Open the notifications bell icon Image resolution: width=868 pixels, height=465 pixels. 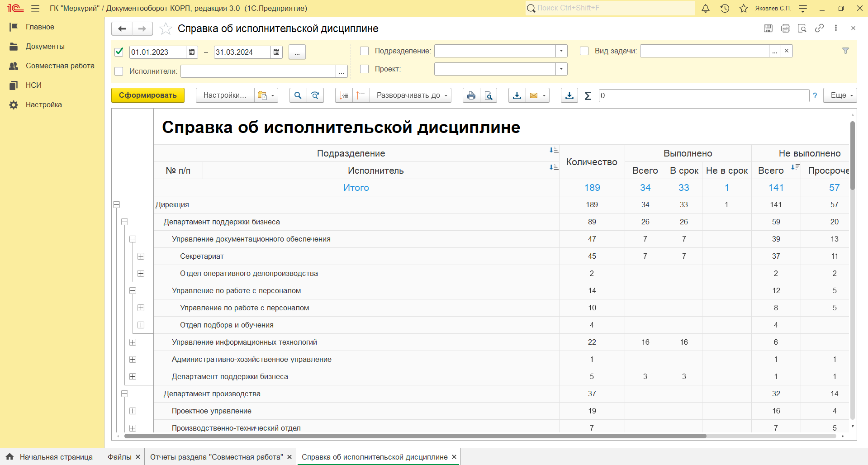tap(706, 8)
